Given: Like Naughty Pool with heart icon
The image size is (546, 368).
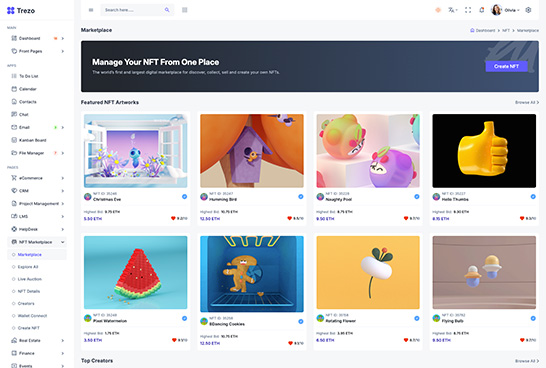Looking at the screenshot, I should 406,218.
